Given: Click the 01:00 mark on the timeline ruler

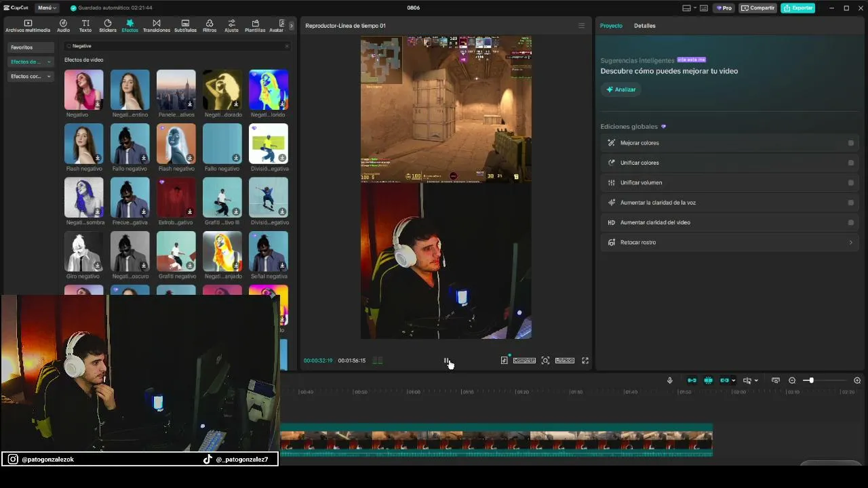Looking at the screenshot, I should pos(413,392).
